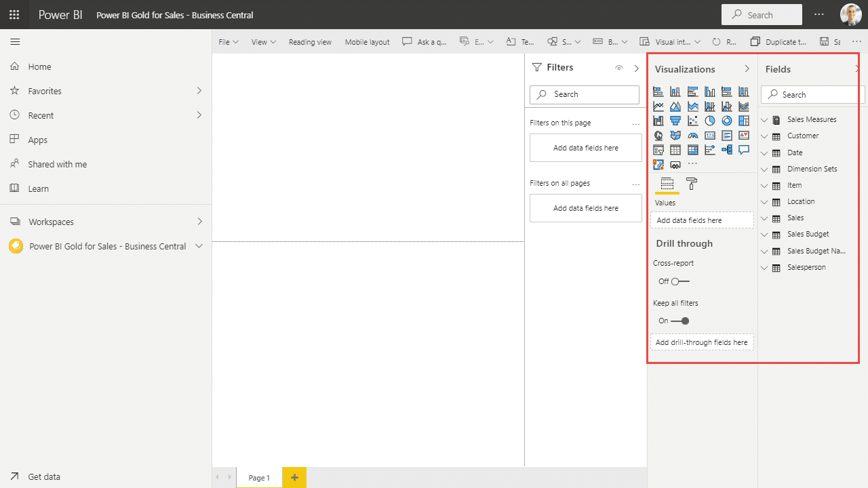Collapse the Filters pane arrow
Screen dimensions: 868x488
pyautogui.click(x=636, y=68)
